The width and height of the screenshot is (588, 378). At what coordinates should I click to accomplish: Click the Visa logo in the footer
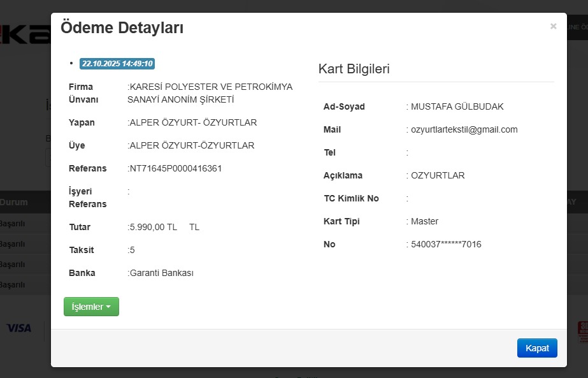[19, 328]
